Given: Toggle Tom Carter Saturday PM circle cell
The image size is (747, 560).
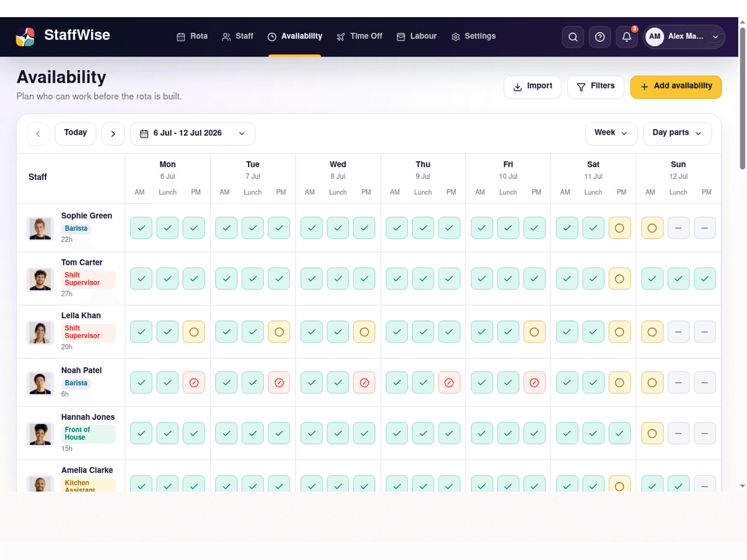Looking at the screenshot, I should click(619, 278).
